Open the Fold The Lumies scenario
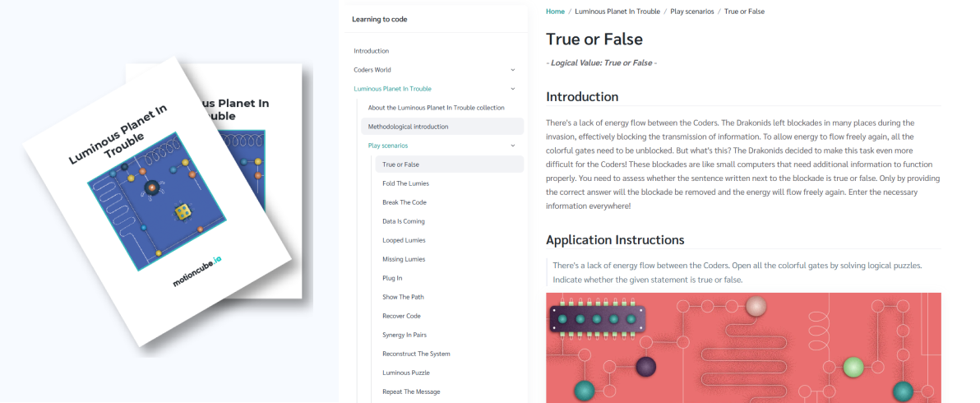The width and height of the screenshot is (980, 403). [405, 183]
